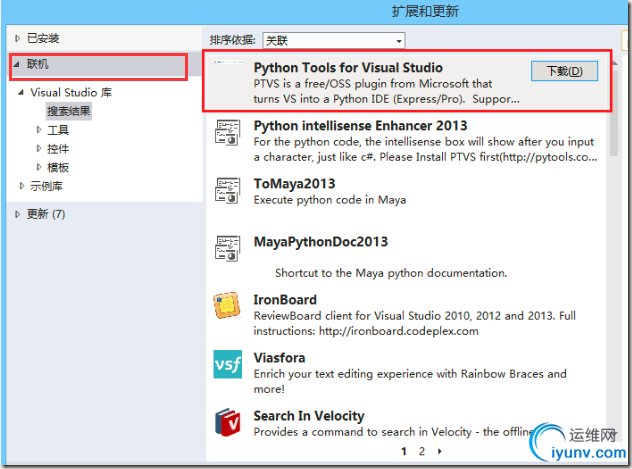Image resolution: width=632 pixels, height=469 pixels.
Task: Go to results page 2
Action: coord(422,451)
